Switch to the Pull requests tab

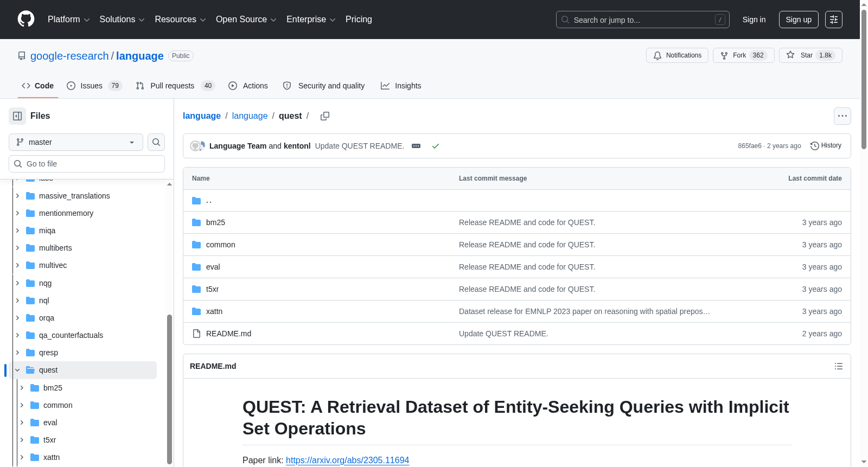(x=175, y=86)
